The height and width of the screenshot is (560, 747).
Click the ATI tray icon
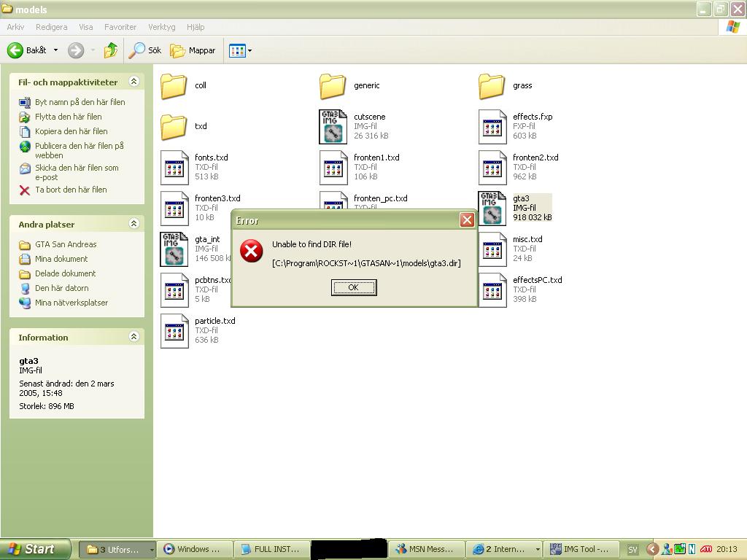705,549
